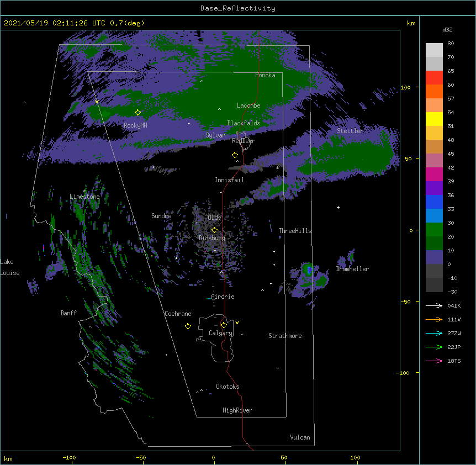Click the HighRiver label

tap(237, 410)
